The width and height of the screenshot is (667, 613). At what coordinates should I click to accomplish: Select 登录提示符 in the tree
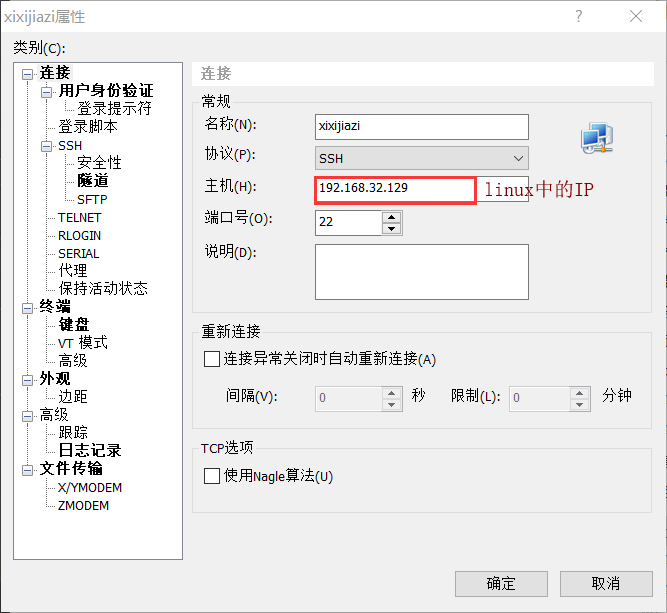pos(114,108)
